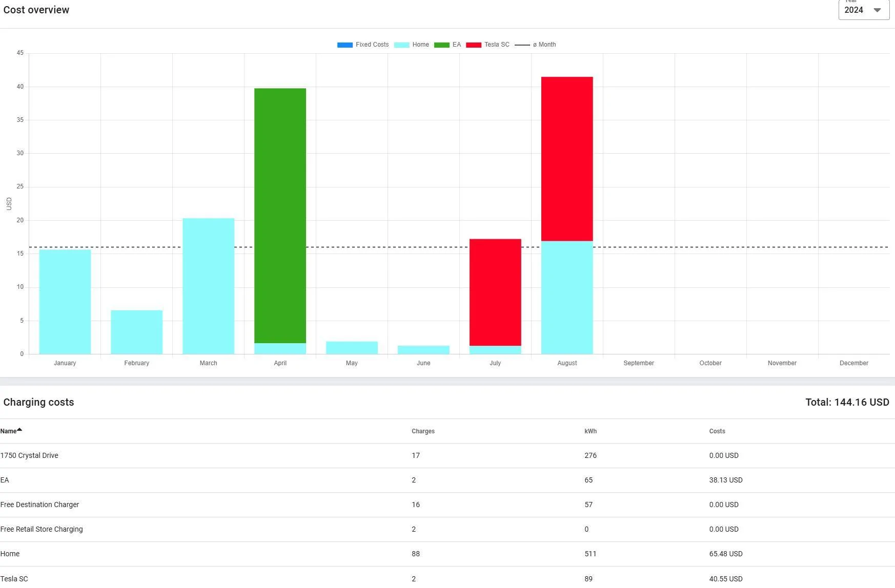Click the June Home bar
Viewport: 895px width, 588px height.
pyautogui.click(x=424, y=350)
